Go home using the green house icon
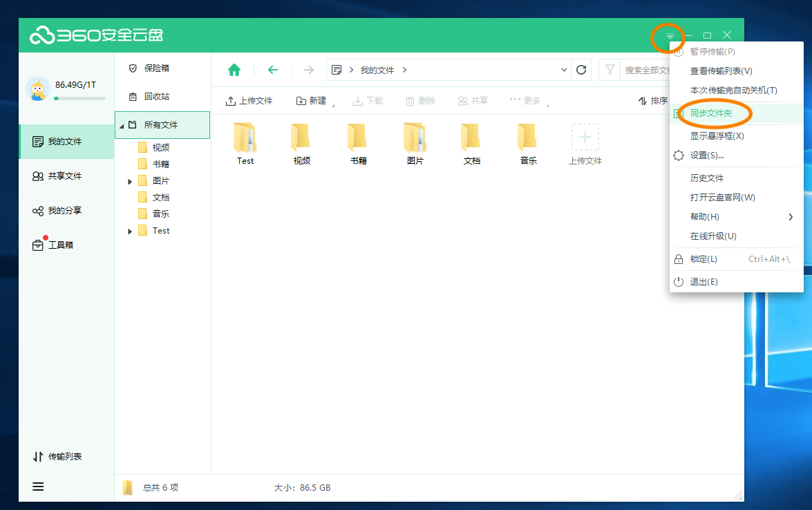 [x=234, y=69]
